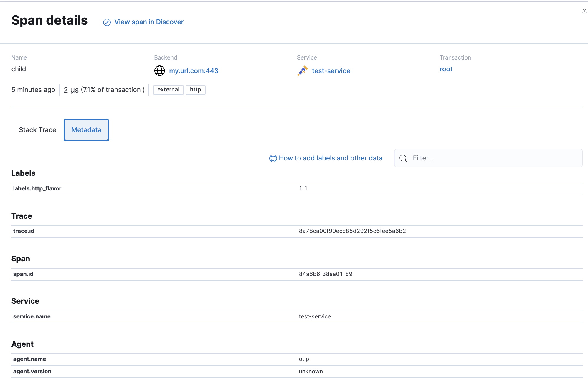This screenshot has width=588, height=391.
Task: Click the compass Discover icon
Action: (107, 22)
